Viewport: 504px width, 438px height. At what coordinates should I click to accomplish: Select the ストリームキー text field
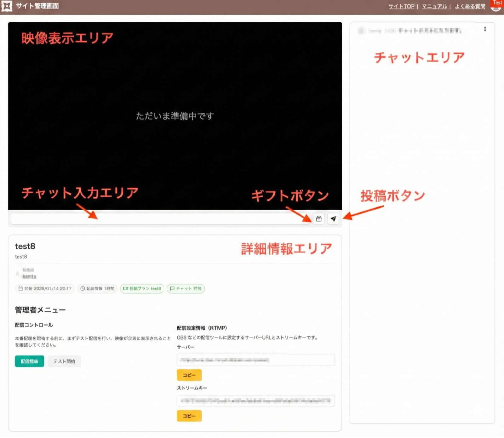(255, 401)
